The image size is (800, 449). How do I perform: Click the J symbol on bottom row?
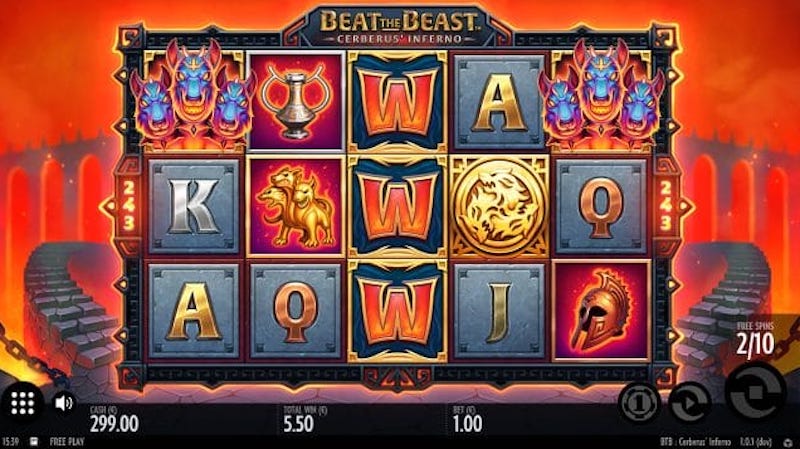[x=499, y=311]
